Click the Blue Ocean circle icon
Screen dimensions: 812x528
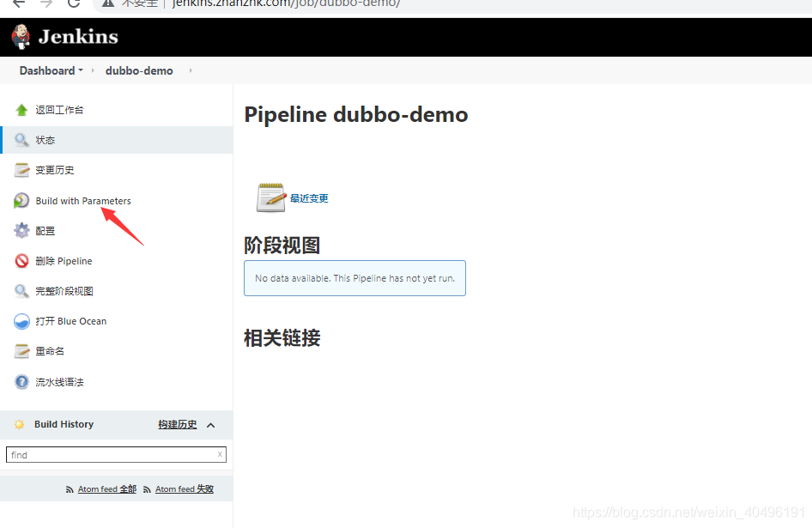pyautogui.click(x=21, y=321)
